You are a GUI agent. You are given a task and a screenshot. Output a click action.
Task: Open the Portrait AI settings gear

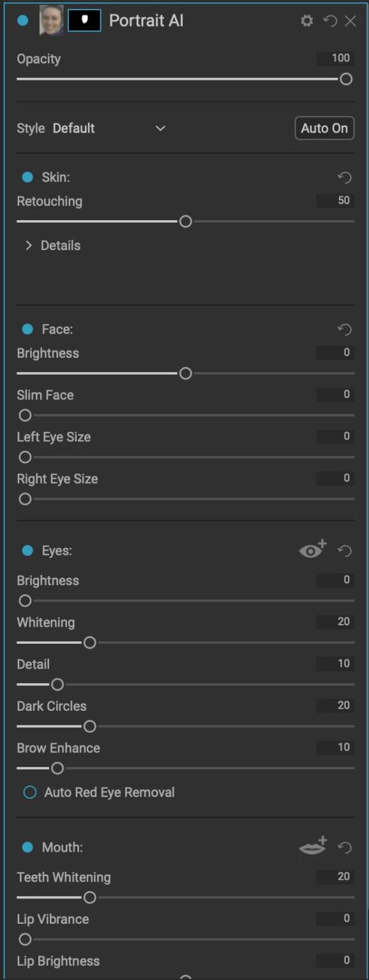pyautogui.click(x=306, y=21)
